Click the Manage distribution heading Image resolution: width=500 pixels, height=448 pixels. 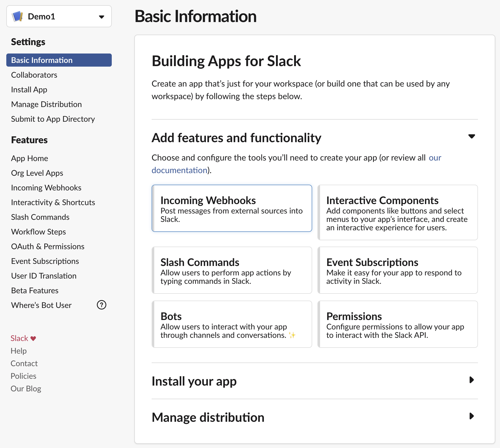pyautogui.click(x=208, y=418)
